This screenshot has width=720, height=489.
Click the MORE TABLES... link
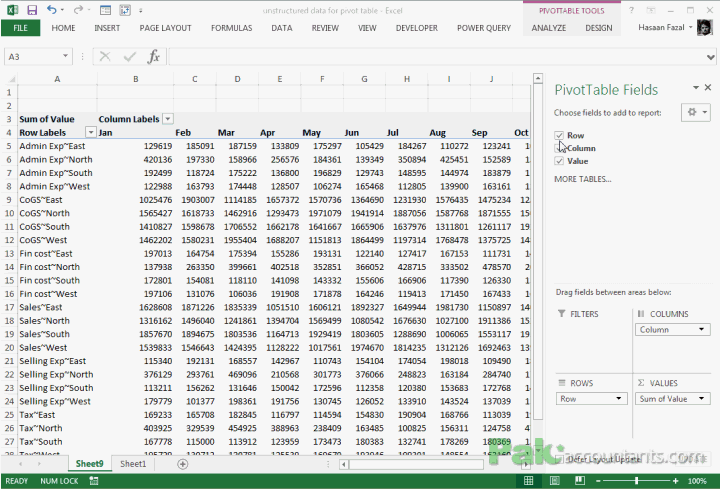coord(583,179)
